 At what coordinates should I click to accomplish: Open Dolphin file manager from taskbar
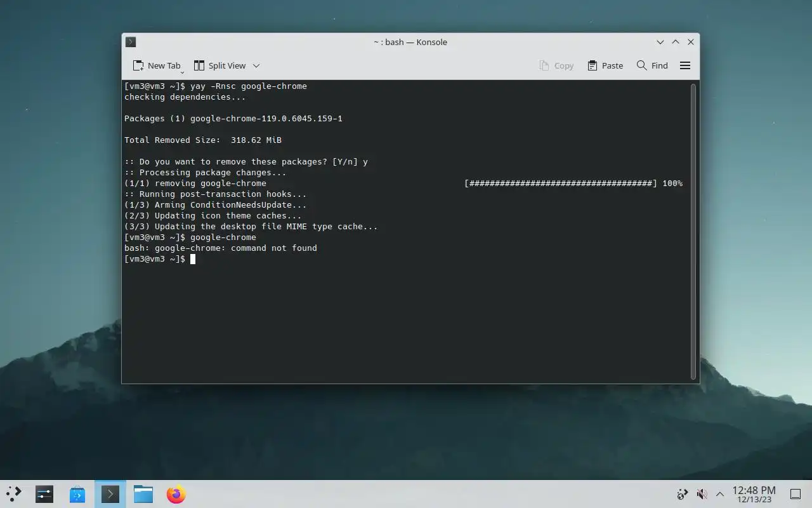[143, 494]
